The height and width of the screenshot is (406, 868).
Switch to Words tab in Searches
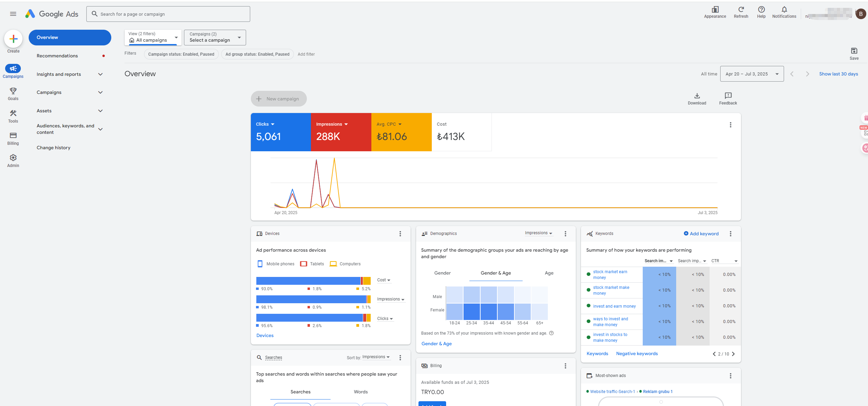pos(360,392)
